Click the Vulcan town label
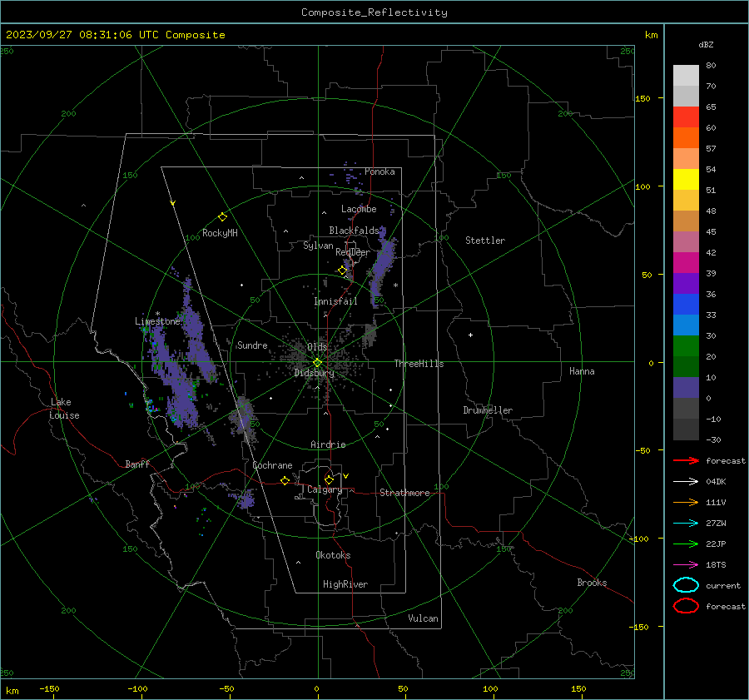This screenshot has height=700, width=749. [x=424, y=618]
